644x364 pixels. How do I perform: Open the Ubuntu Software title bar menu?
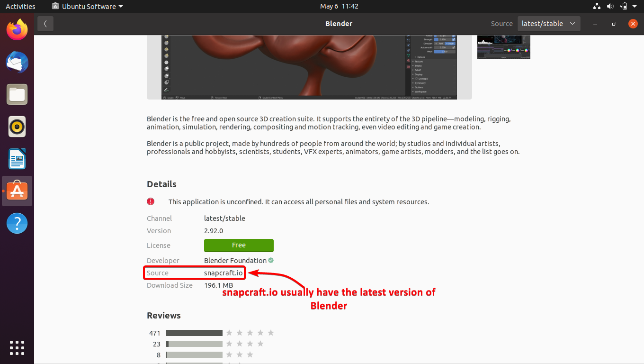(87, 6)
